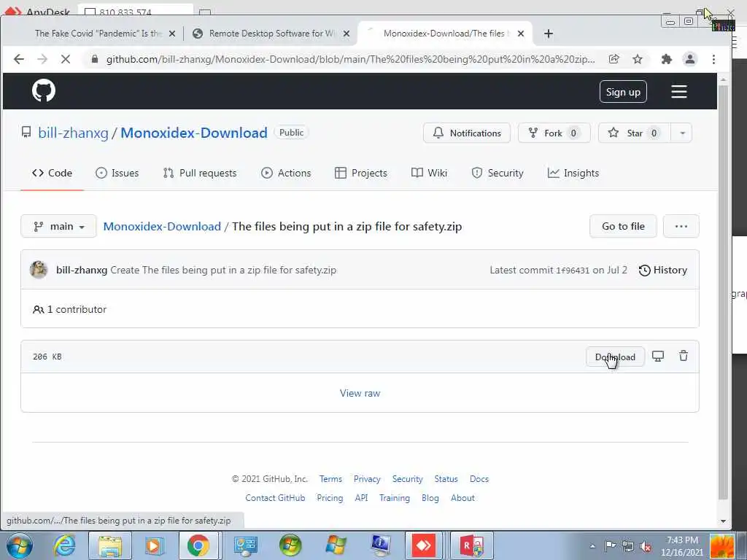
Task: Star the repository
Action: click(635, 133)
